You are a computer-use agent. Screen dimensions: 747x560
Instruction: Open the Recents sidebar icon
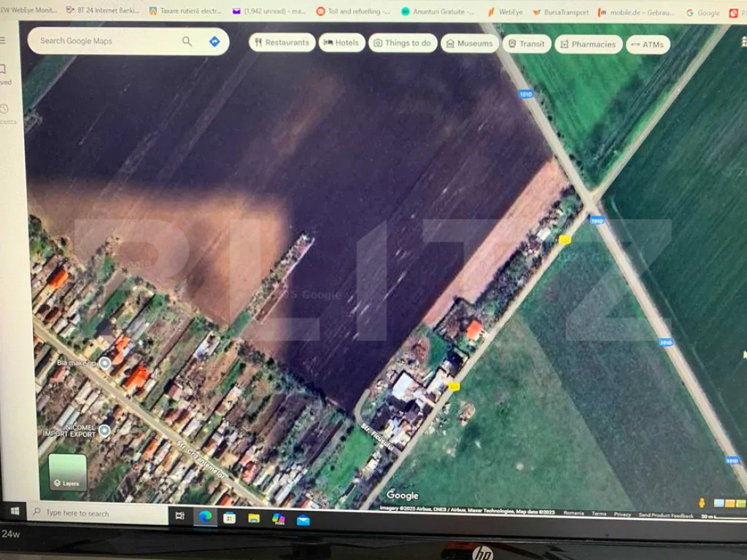[4, 114]
